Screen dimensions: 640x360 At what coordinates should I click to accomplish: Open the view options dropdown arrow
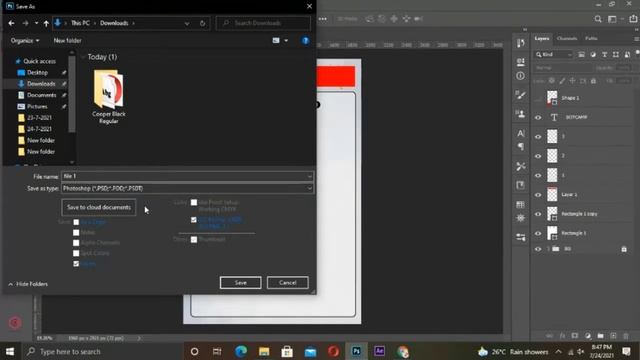click(x=286, y=40)
